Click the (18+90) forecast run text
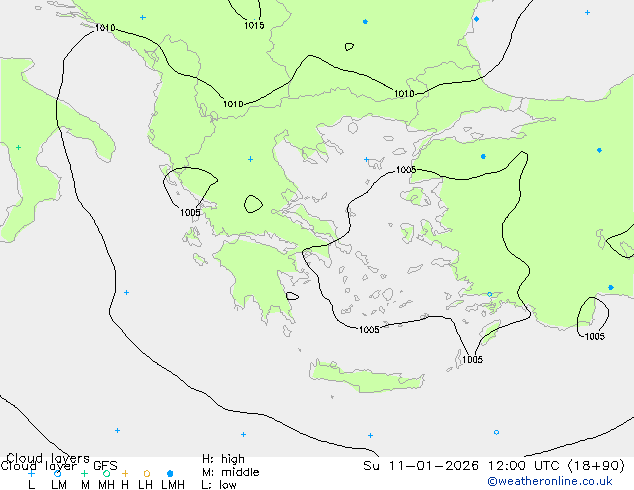Viewport: 634px width, 490px height. [596, 466]
